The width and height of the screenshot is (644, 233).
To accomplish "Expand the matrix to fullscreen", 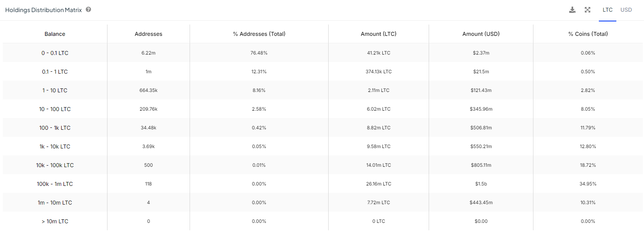I will [x=588, y=10].
